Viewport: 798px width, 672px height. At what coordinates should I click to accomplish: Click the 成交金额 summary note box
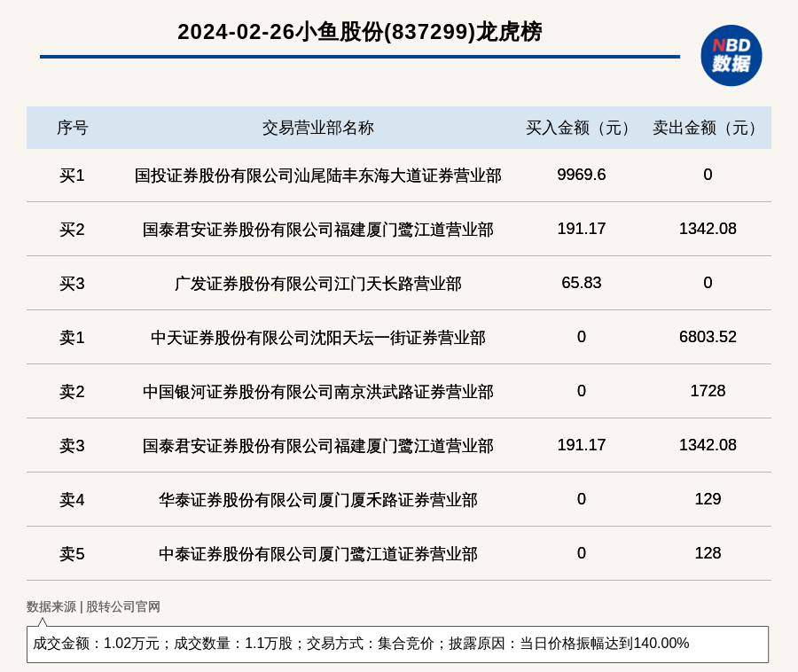pyautogui.click(x=397, y=644)
